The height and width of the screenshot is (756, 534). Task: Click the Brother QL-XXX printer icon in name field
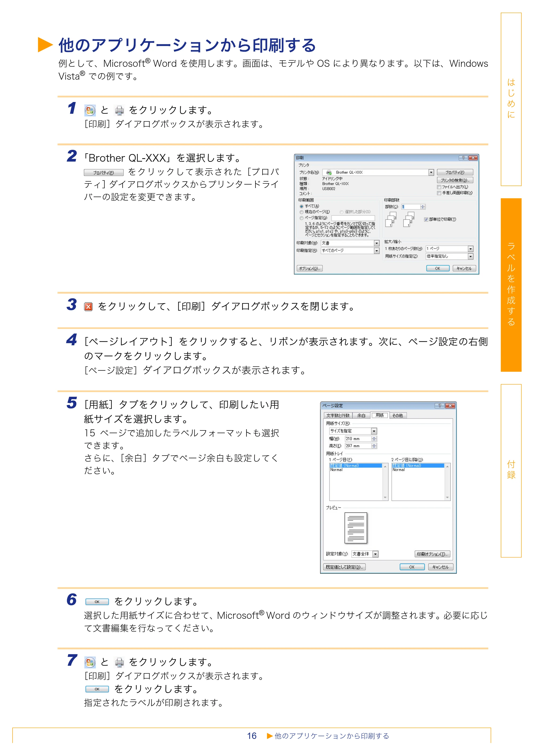[x=329, y=173]
